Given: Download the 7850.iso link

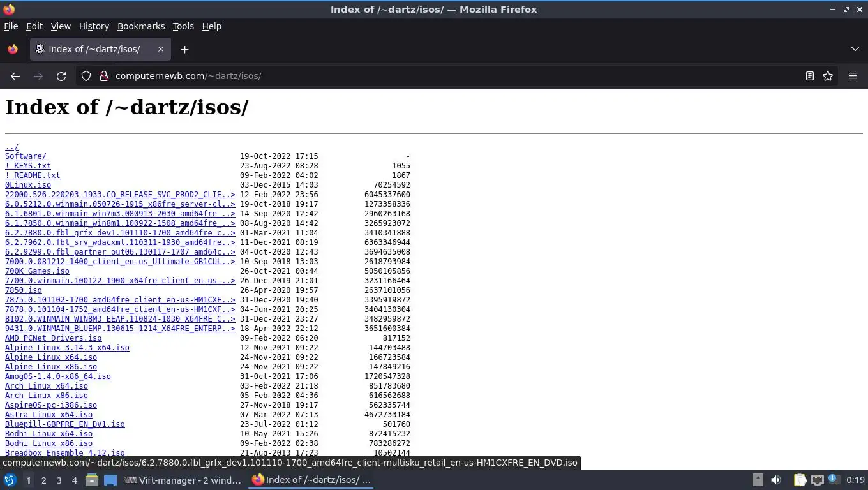Looking at the screenshot, I should (24, 290).
